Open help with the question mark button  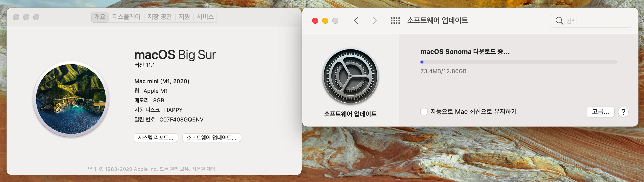623,112
